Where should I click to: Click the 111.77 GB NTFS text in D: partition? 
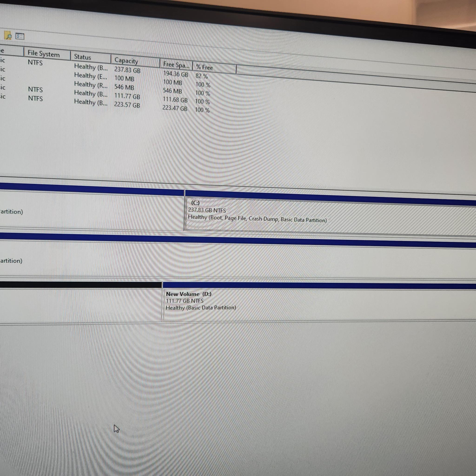click(185, 301)
